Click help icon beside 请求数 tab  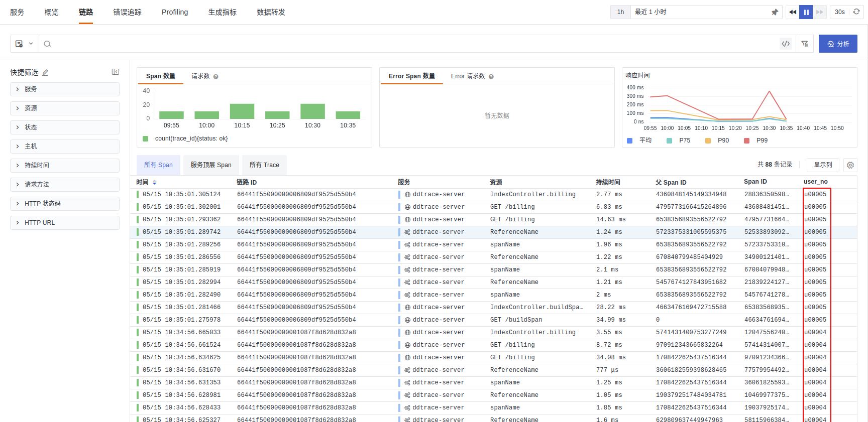click(x=216, y=76)
